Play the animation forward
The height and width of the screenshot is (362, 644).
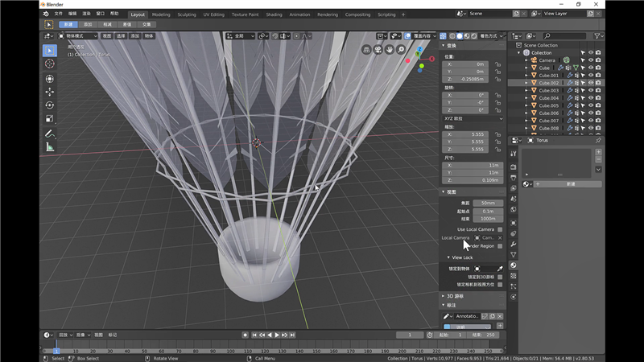[277, 335]
